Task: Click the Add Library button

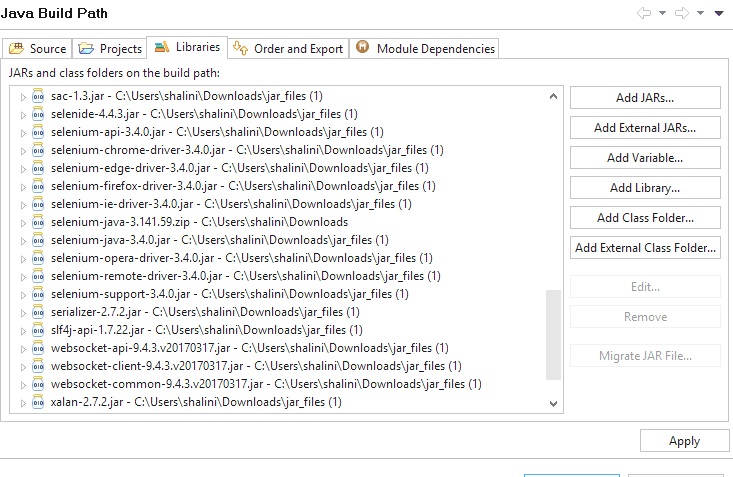Action: tap(645, 188)
